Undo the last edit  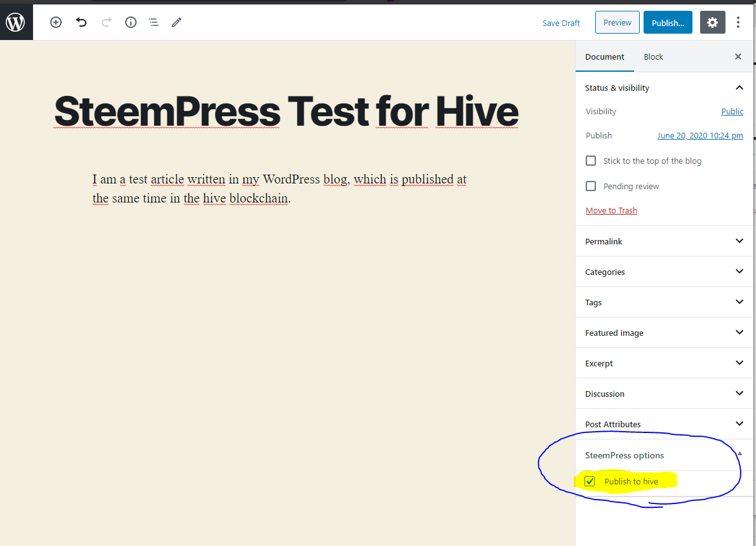click(81, 22)
